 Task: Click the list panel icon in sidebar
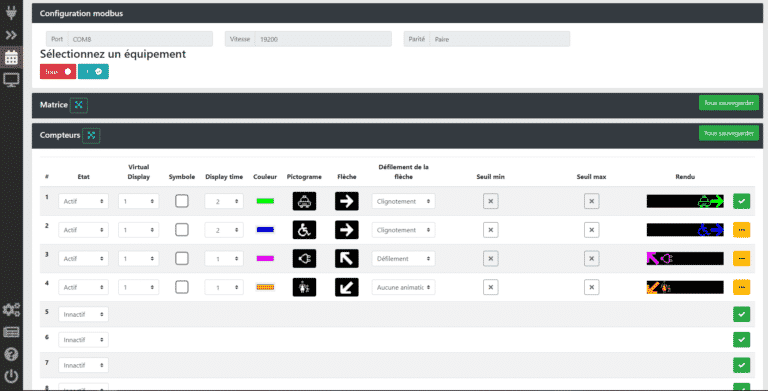(11, 332)
